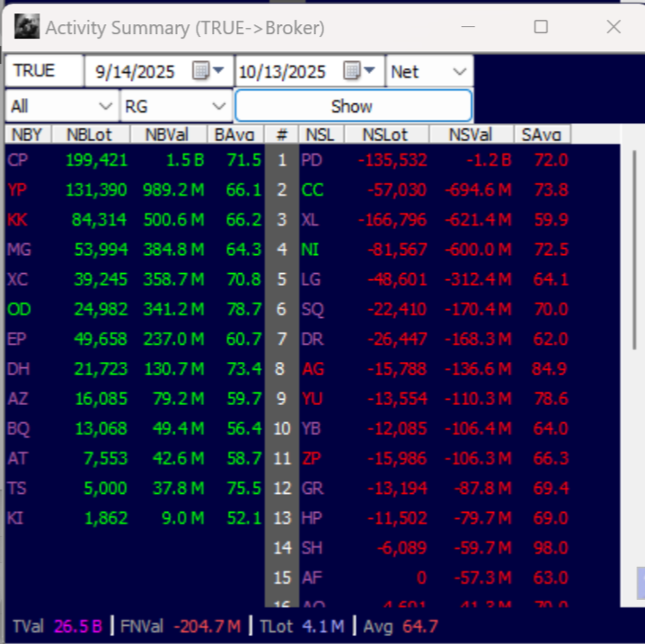Click the vertical scrollbar thumb of the table

[x=634, y=250]
